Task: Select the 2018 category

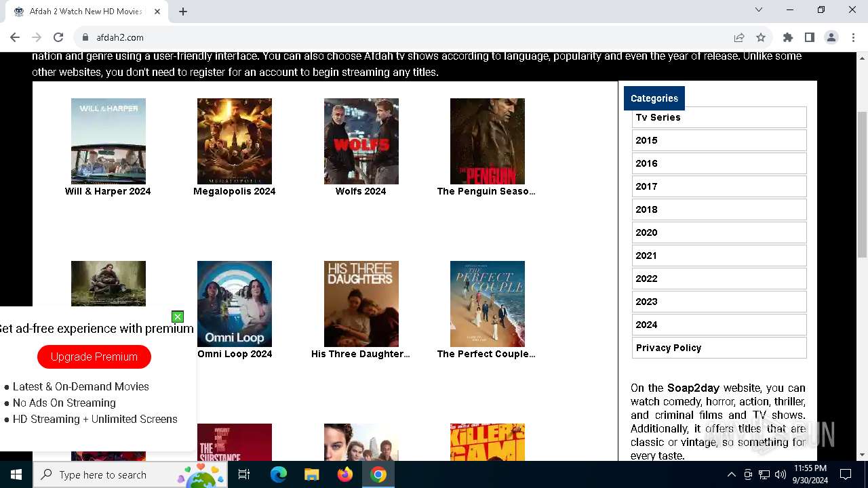Action: tap(719, 209)
